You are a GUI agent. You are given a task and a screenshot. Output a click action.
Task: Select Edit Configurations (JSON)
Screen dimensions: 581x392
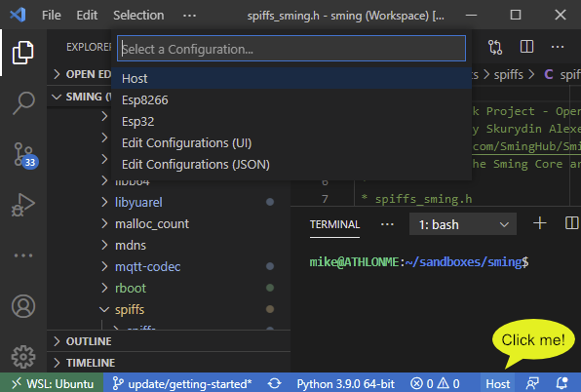click(x=291, y=164)
